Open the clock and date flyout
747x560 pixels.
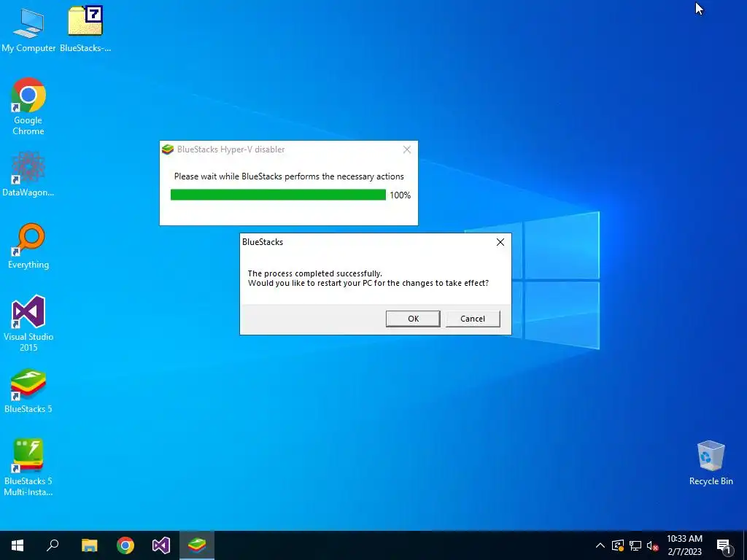(684, 545)
